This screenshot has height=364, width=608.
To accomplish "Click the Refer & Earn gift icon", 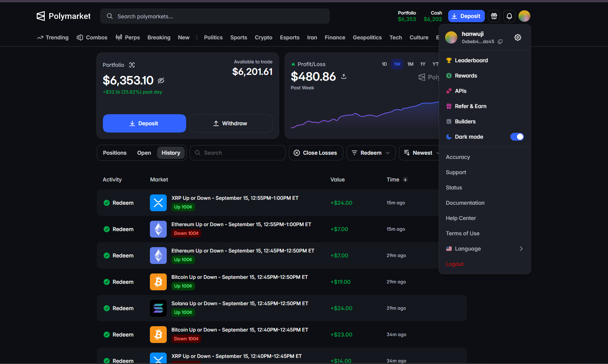I will point(449,106).
